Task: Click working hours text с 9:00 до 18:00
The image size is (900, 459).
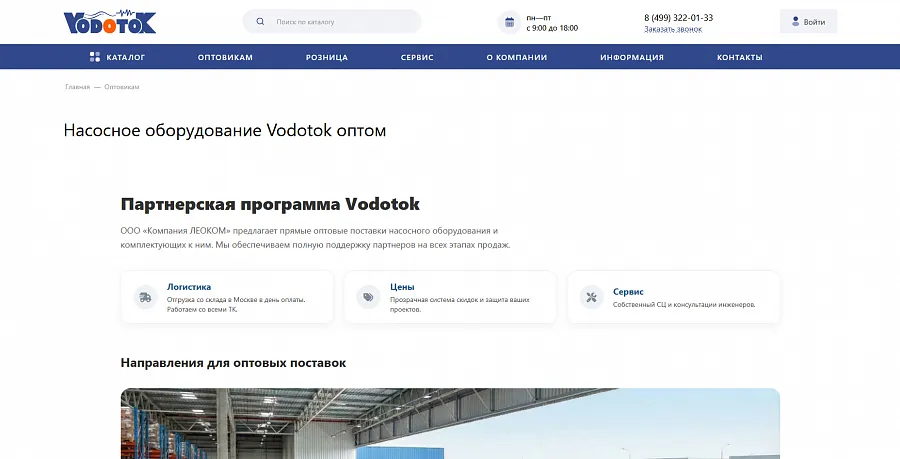Action: [552, 28]
